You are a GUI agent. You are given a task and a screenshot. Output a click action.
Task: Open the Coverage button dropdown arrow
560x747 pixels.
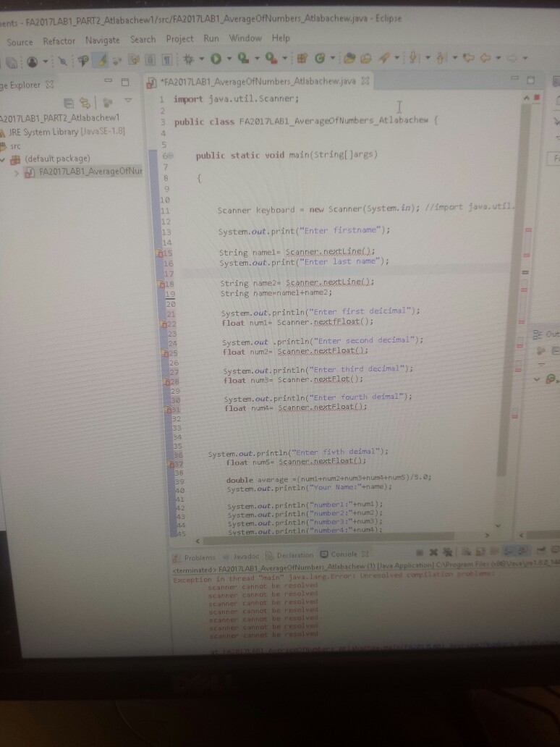point(257,59)
